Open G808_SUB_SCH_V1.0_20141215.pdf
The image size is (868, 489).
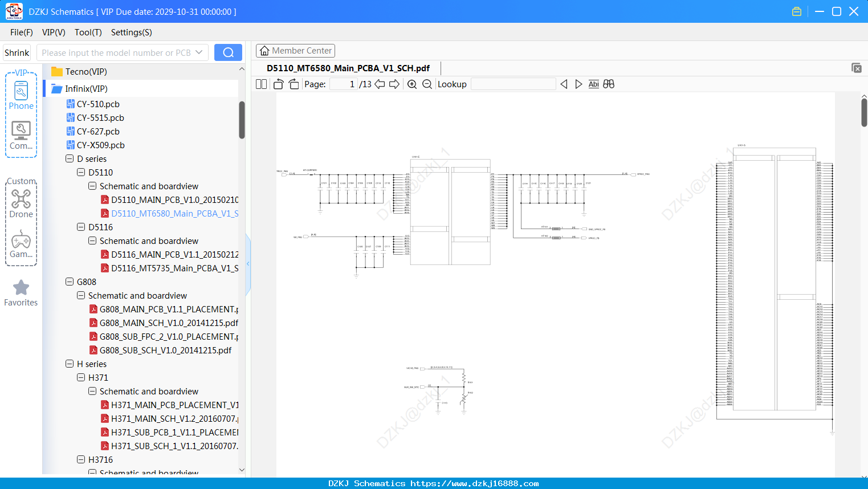161,351
